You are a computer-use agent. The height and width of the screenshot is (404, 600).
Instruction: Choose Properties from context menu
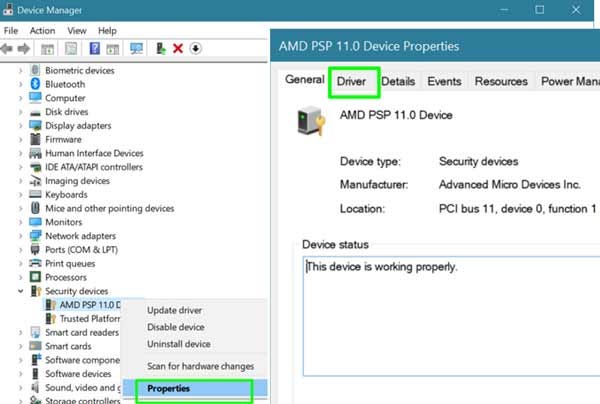click(x=195, y=388)
